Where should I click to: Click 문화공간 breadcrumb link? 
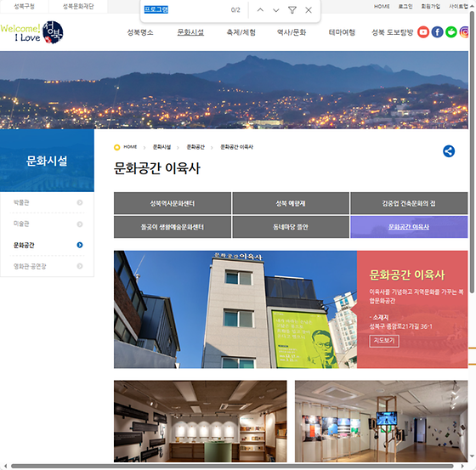pos(195,147)
